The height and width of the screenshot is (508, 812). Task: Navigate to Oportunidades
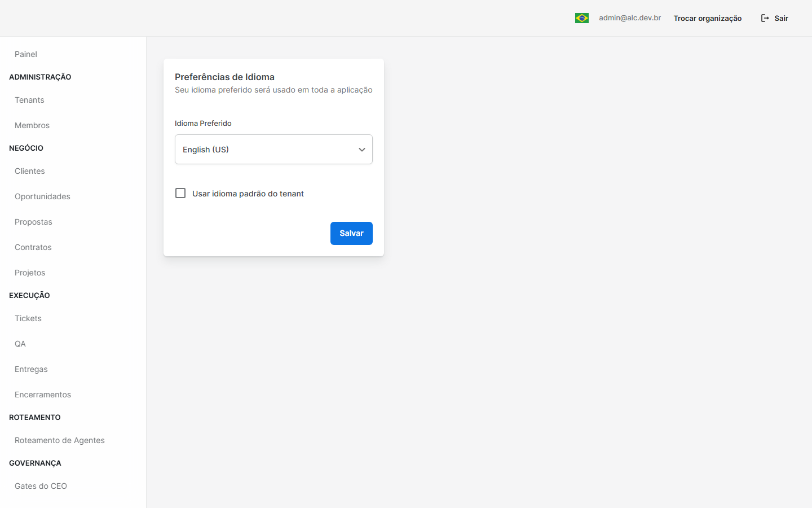pyautogui.click(x=42, y=196)
